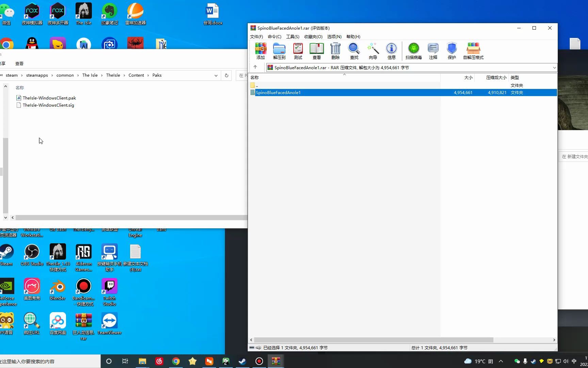Click 'common' in Explorer breadcrumb path
The height and width of the screenshot is (368, 588).
pyautogui.click(x=65, y=75)
